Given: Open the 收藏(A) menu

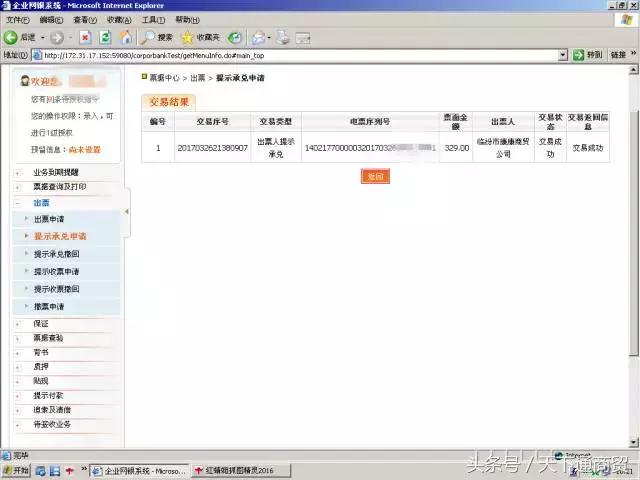Looking at the screenshot, I should 119,20.
